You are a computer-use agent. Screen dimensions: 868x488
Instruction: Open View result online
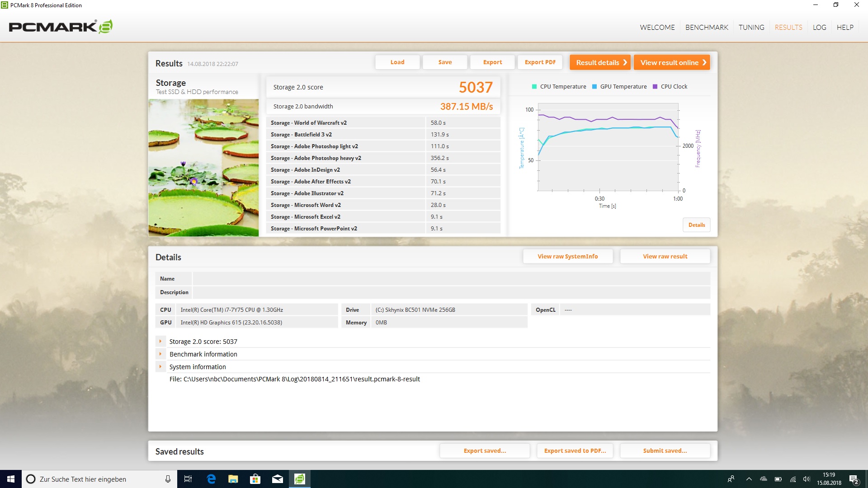click(x=672, y=62)
